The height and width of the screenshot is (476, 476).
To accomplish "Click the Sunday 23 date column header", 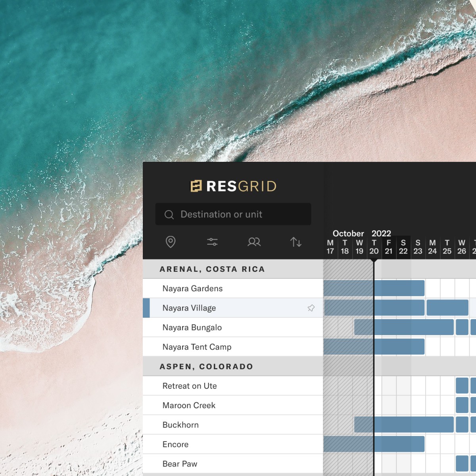I will coord(418,247).
